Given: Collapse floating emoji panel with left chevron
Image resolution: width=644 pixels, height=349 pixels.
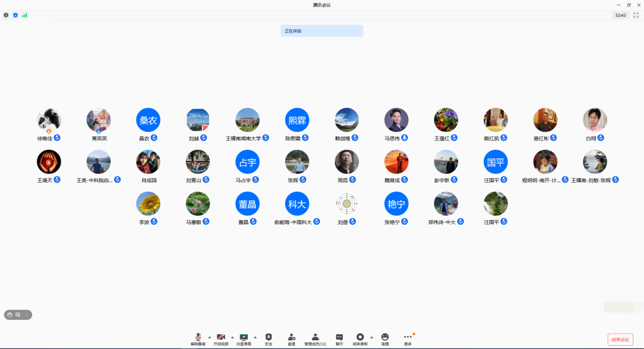Looking at the screenshot, I should pos(26,315).
